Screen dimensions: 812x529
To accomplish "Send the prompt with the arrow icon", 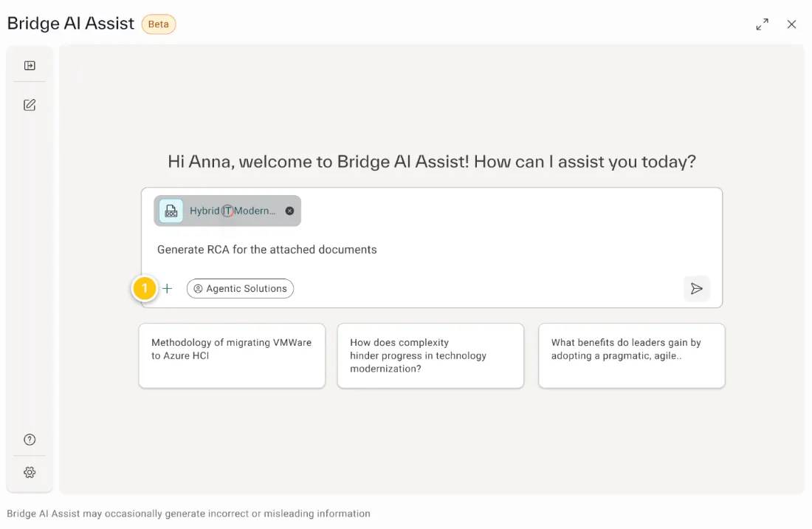I will (697, 289).
